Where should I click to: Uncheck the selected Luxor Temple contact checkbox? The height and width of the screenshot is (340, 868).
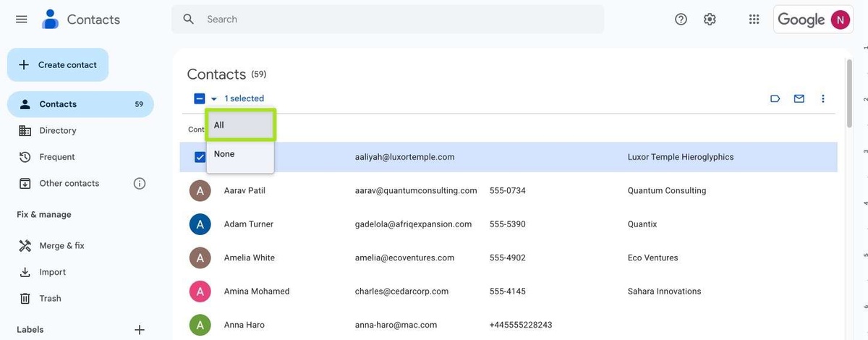(200, 157)
